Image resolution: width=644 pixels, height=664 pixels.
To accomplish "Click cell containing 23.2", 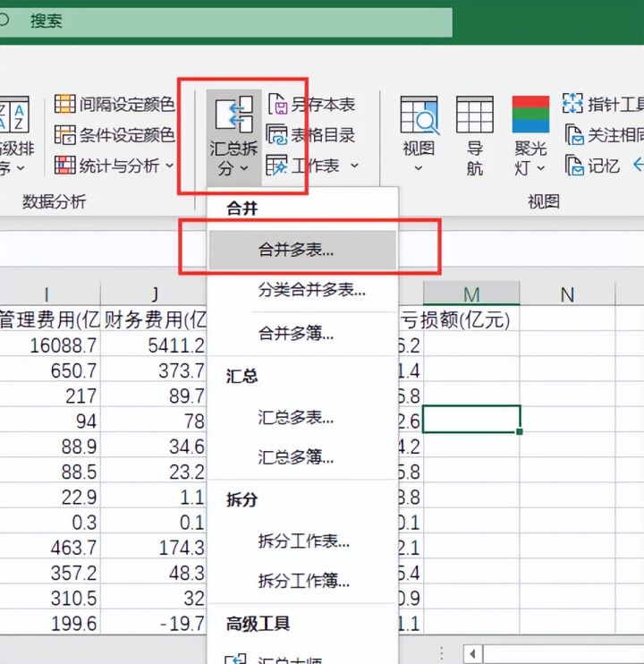I will [154, 472].
